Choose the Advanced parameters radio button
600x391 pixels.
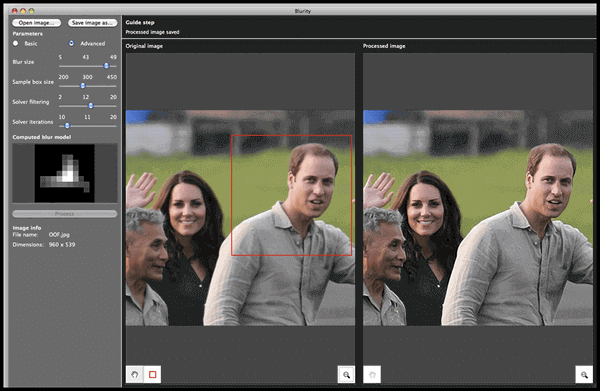pyautogui.click(x=71, y=43)
